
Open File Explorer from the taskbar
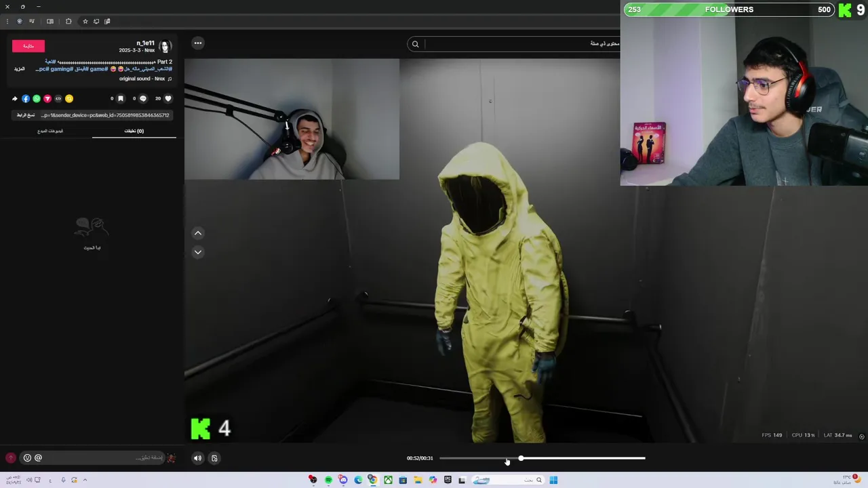418,480
